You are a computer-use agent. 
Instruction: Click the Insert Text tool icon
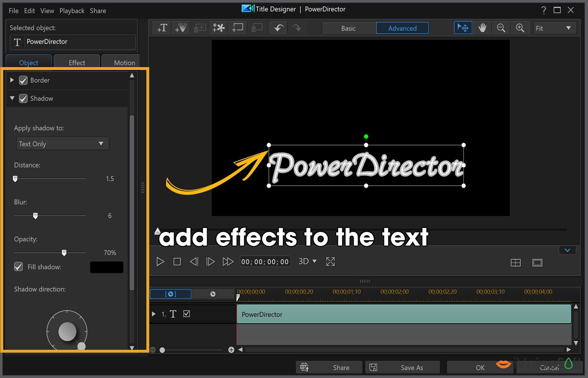click(162, 28)
